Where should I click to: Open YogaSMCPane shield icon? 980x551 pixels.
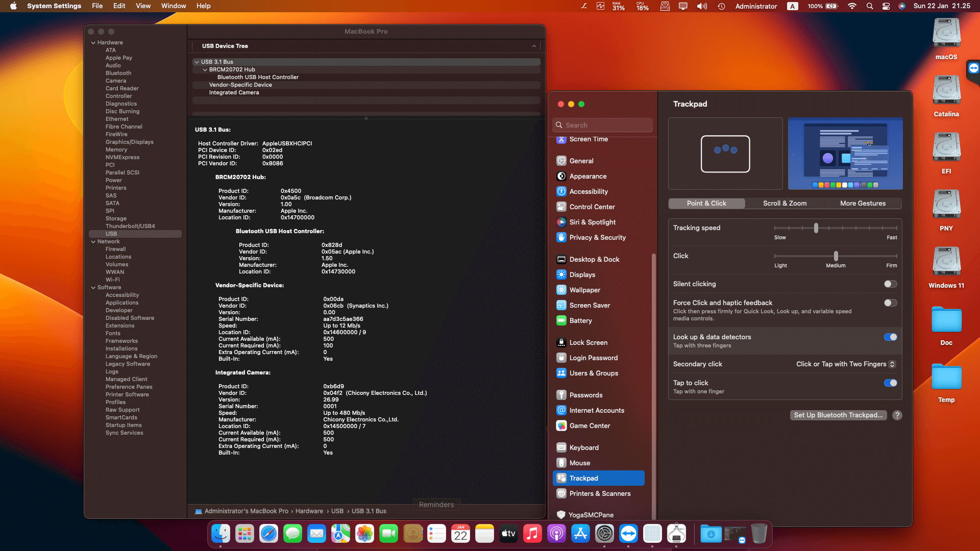click(x=561, y=515)
